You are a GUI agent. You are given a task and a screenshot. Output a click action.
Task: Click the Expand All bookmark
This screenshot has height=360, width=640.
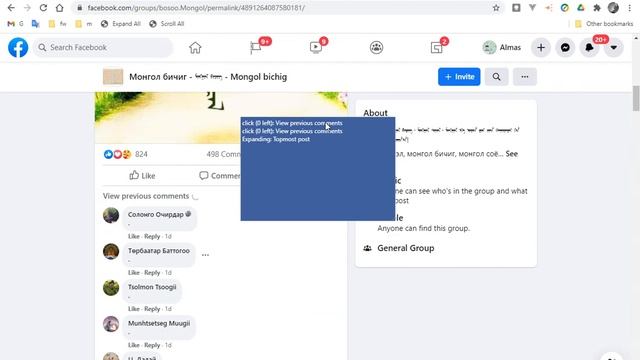coord(121,24)
